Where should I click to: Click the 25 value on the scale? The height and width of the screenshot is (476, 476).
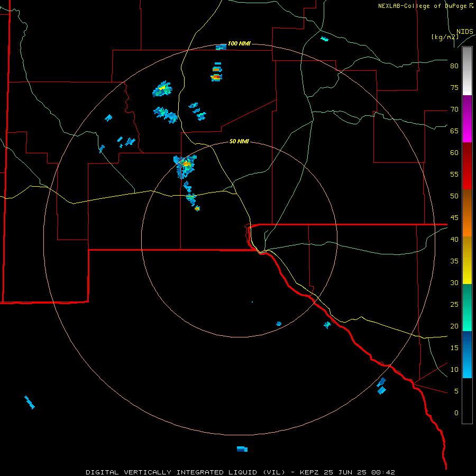pos(454,305)
